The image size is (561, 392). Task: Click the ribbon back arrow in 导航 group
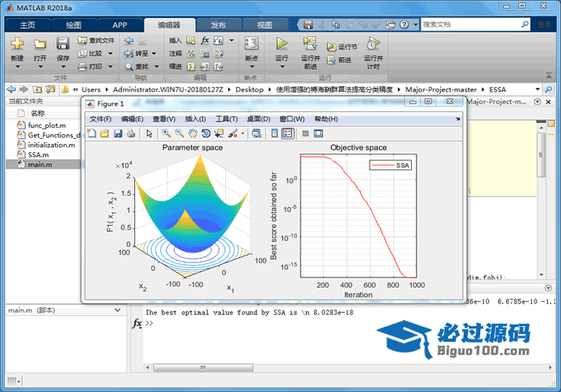[x=129, y=41]
